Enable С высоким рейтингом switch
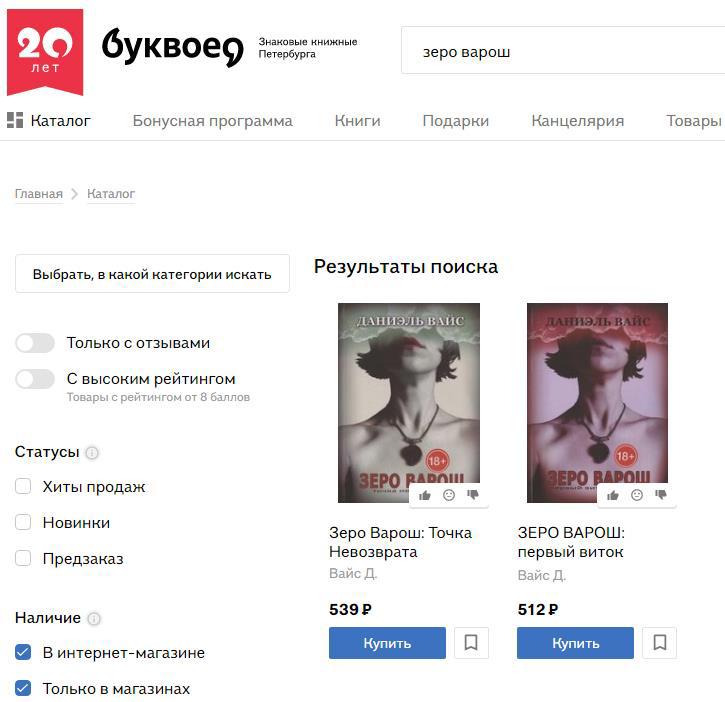725x702 pixels. click(x=35, y=379)
